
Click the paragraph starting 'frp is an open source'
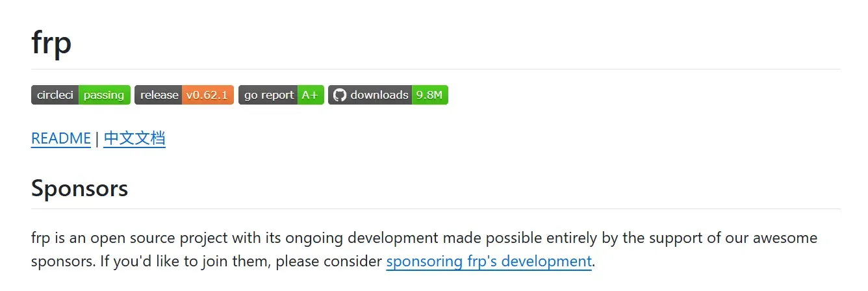click(x=424, y=250)
